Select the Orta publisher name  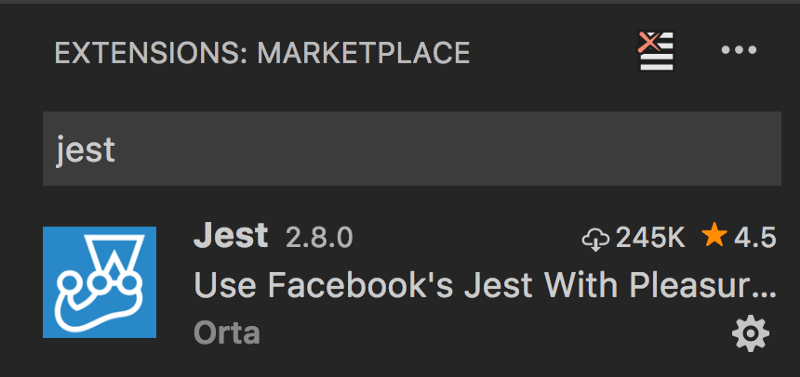227,333
